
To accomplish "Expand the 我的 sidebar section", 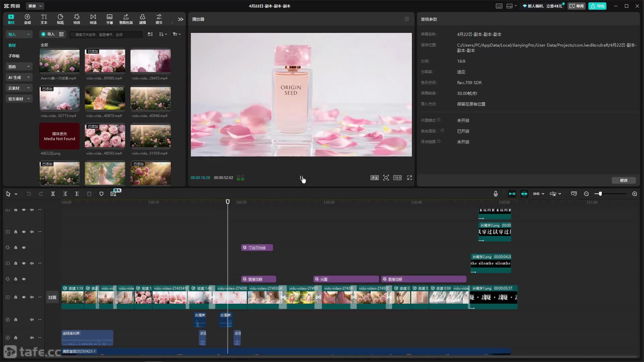I will (19, 67).
